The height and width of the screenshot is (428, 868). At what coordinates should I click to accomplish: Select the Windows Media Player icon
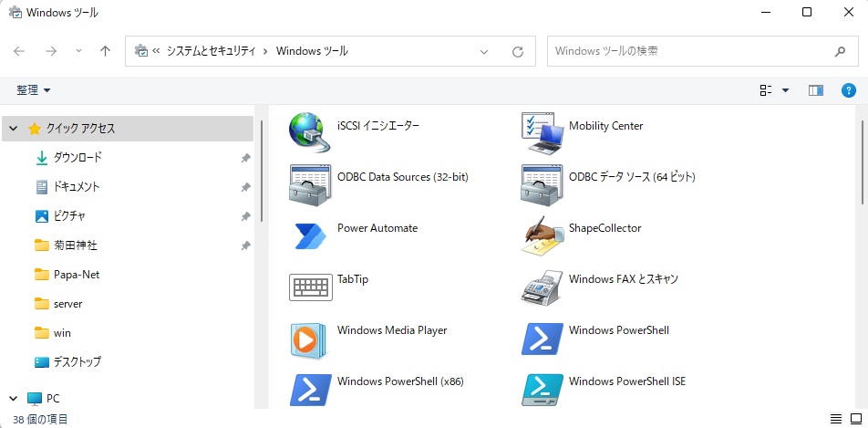310,339
